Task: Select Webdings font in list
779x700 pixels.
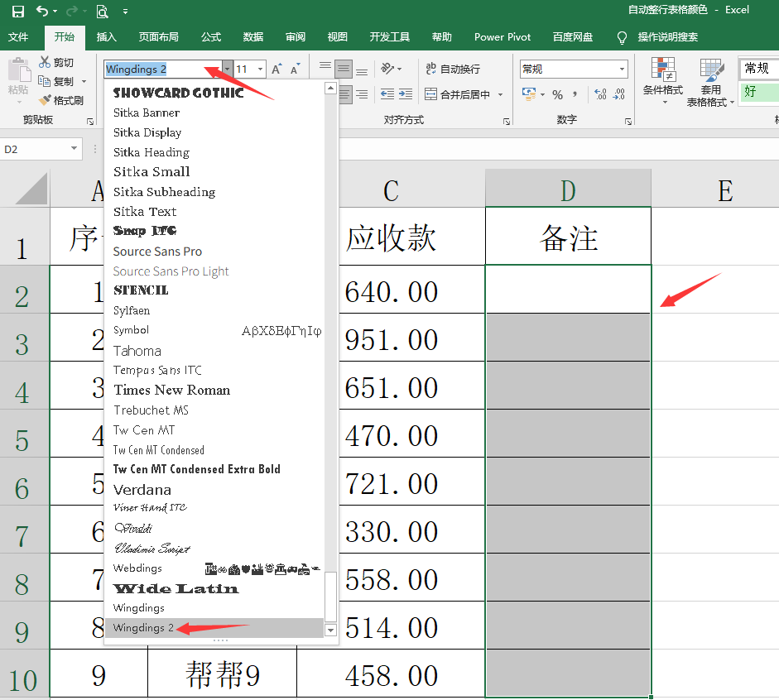Action: click(214, 568)
